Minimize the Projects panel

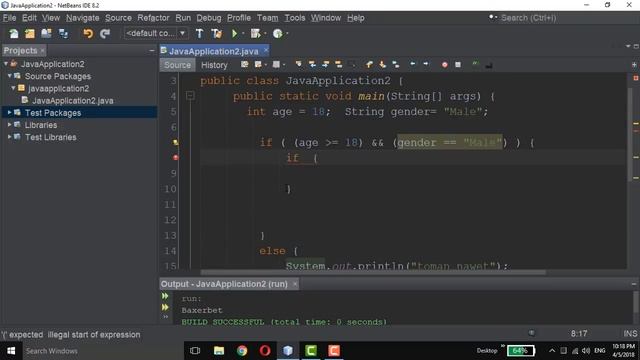click(152, 51)
